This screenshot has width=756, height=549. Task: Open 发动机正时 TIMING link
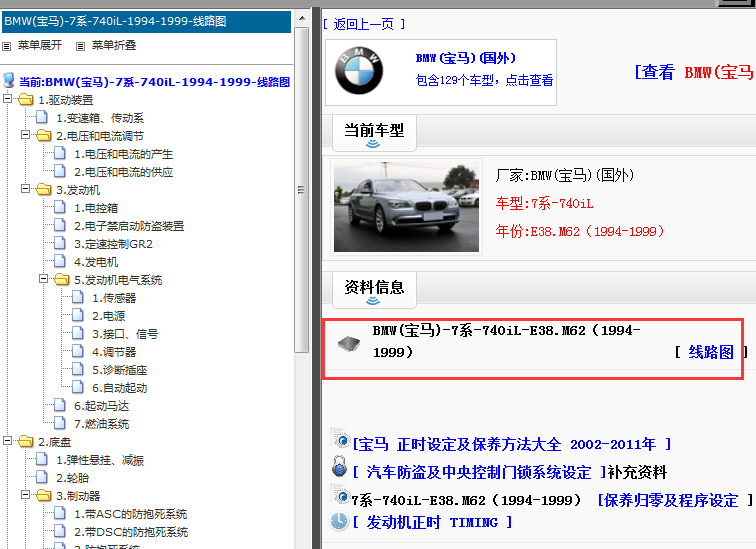[432, 522]
